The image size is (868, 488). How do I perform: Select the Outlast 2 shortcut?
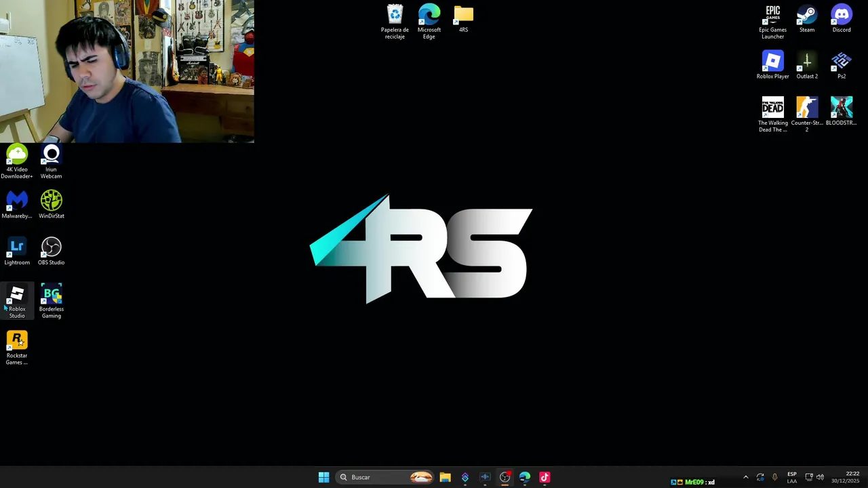click(x=807, y=65)
